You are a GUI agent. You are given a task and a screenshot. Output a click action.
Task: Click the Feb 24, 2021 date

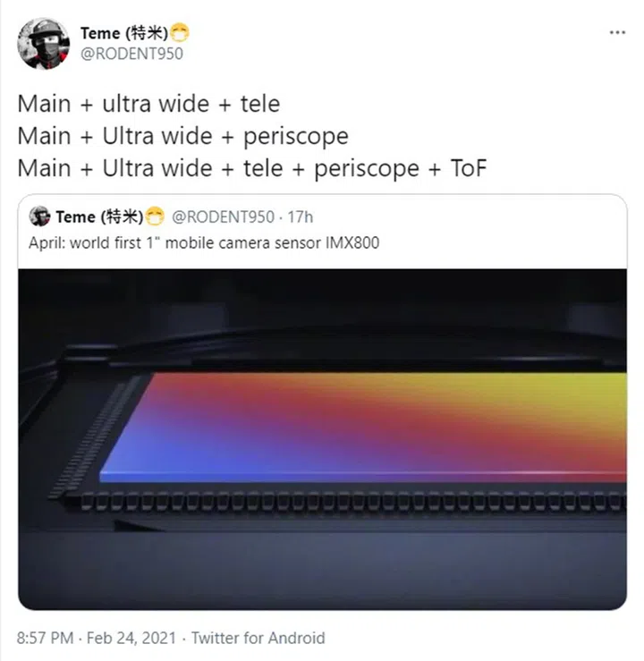(131, 638)
